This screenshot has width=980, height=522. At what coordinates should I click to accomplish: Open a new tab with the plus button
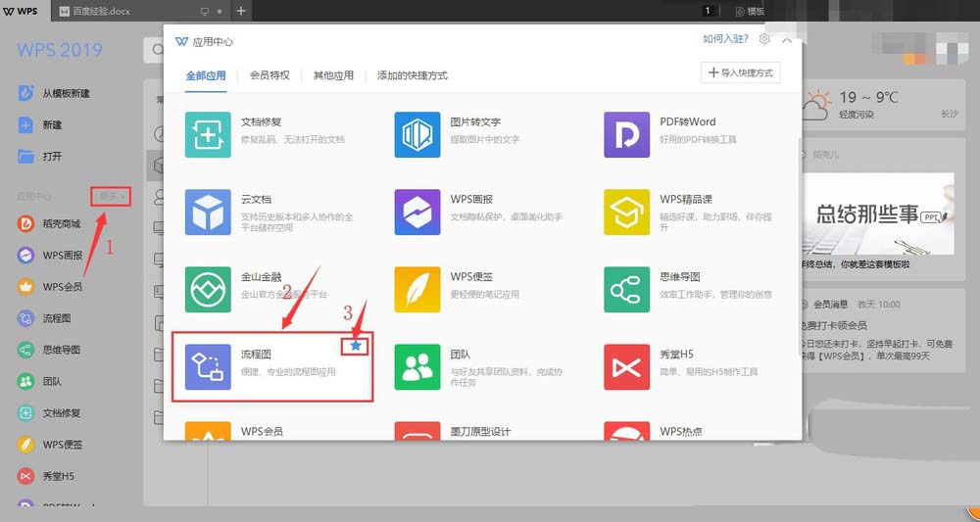[241, 11]
